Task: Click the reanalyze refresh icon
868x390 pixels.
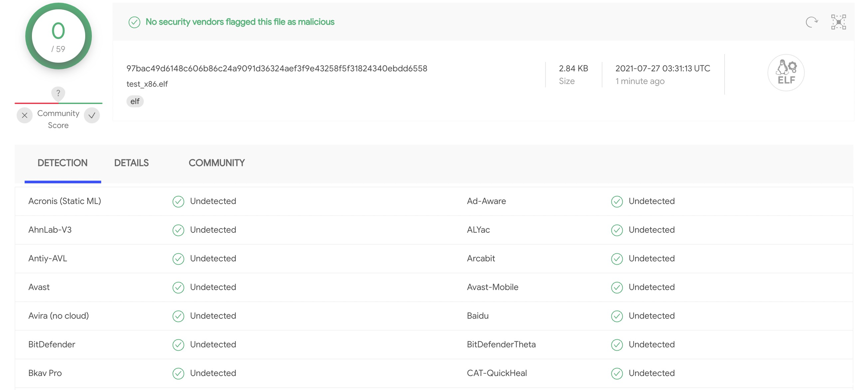Action: (812, 22)
